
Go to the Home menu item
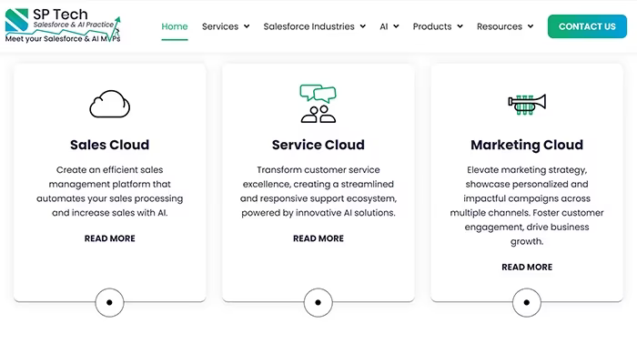point(175,26)
